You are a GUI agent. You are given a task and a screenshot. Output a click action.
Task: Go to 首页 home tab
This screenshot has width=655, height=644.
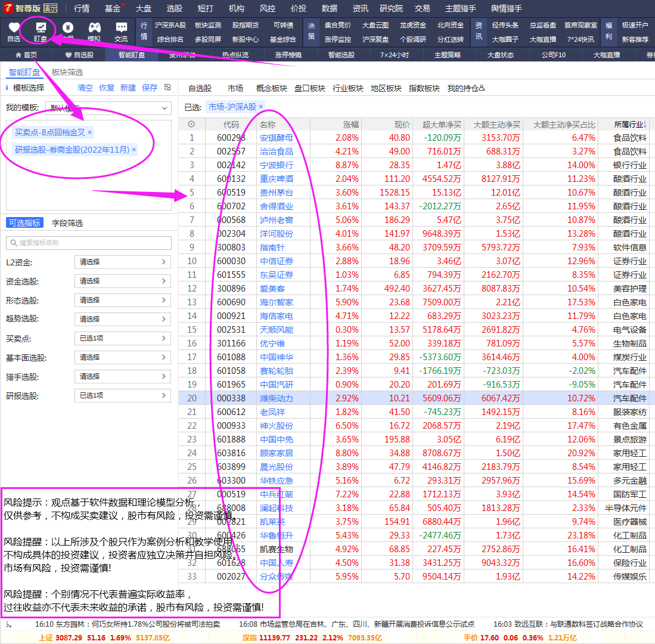(26, 55)
